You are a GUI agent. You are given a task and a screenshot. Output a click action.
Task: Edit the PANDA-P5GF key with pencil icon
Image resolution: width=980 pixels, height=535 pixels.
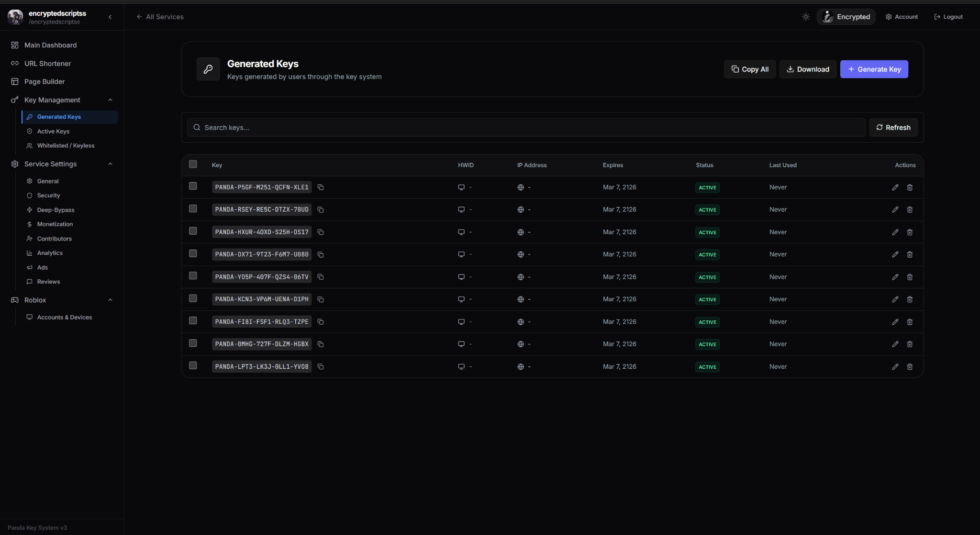pos(895,187)
